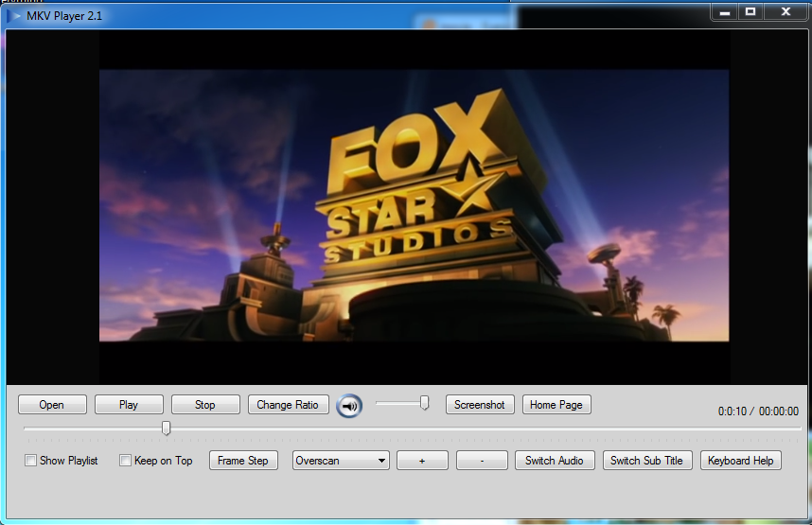Take a Screenshot of the video

[480, 404]
